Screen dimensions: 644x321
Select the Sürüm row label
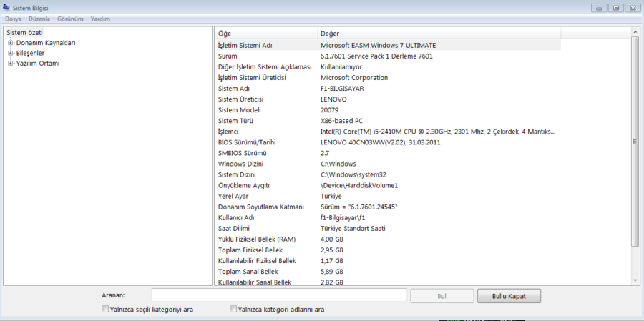click(x=228, y=56)
